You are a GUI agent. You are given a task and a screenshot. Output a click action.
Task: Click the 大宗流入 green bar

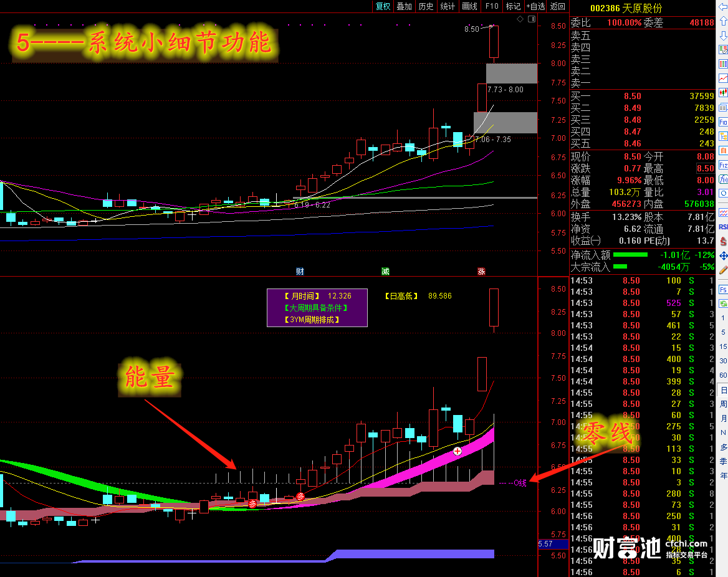[x=620, y=267]
